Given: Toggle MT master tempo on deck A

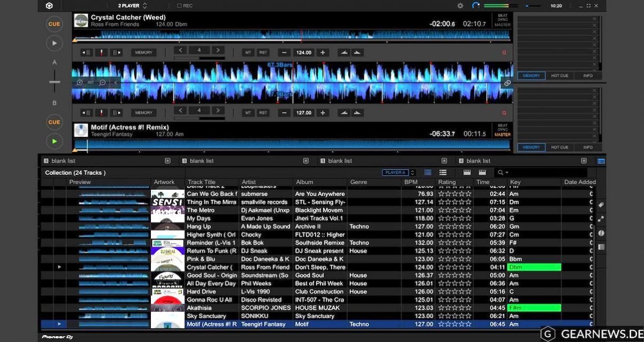Looking at the screenshot, I should 248,52.
